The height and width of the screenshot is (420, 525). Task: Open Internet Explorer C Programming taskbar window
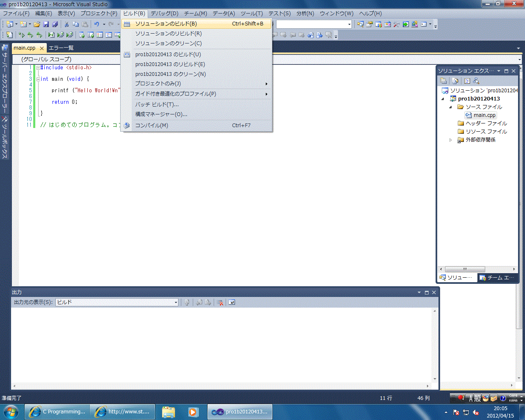coord(57,411)
